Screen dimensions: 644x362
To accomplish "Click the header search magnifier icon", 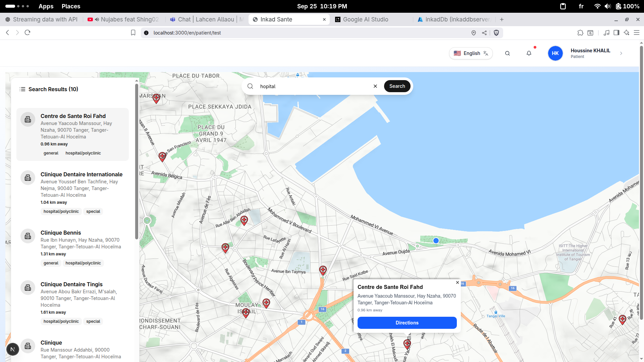I will click(x=507, y=53).
